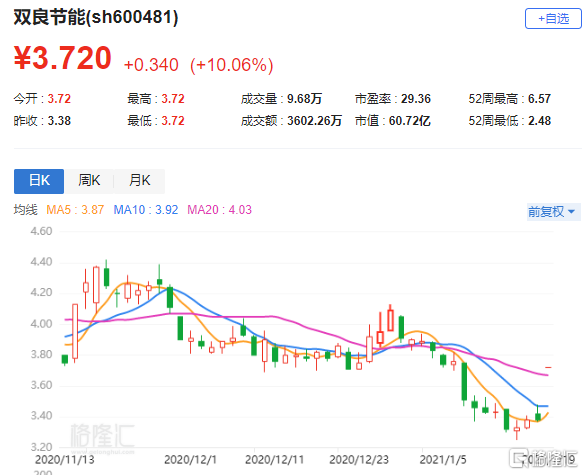584x475 pixels.
Task: Click 市盈率 P/E value 29.36
Action: (416, 99)
